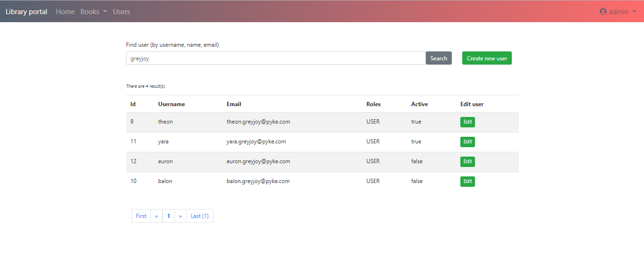644x258 pixels.
Task: Click the previous page « arrow
Action: (x=157, y=216)
